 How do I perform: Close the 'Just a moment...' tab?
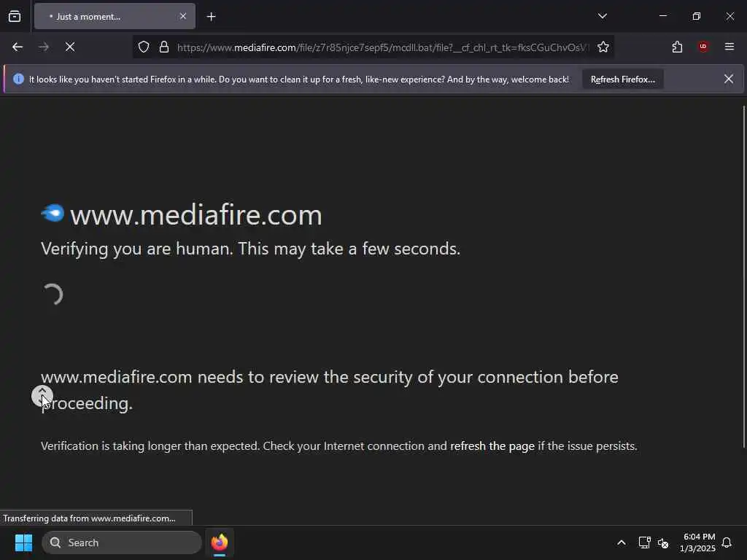tap(183, 16)
